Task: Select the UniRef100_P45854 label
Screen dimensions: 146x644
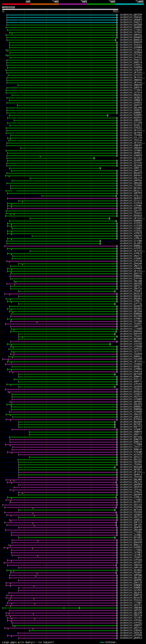Action: coord(131,67)
